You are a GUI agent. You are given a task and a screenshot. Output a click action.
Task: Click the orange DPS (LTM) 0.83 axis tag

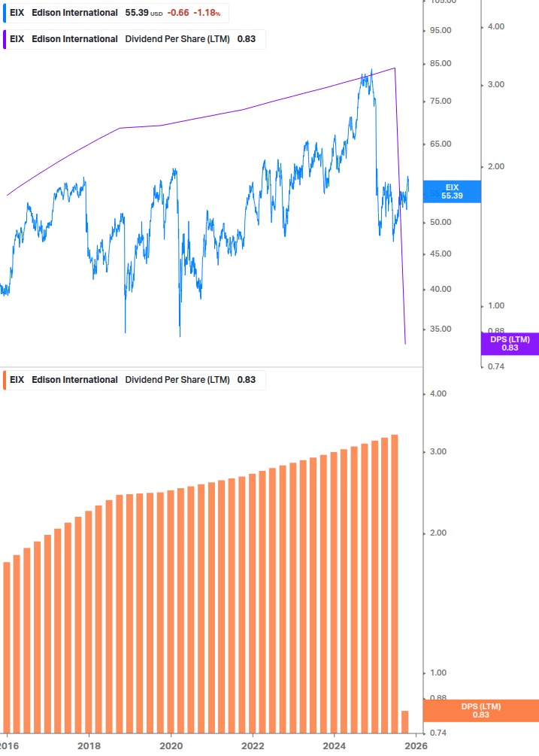click(x=480, y=711)
